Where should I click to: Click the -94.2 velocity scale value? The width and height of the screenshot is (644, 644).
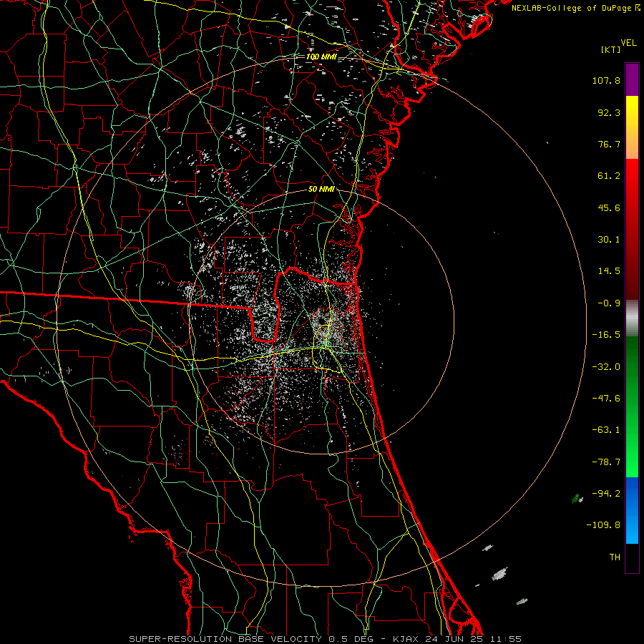(606, 493)
